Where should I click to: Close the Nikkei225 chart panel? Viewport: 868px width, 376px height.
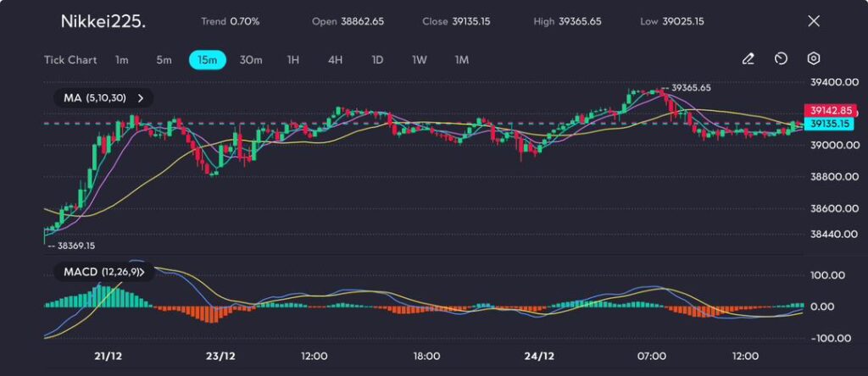click(814, 21)
